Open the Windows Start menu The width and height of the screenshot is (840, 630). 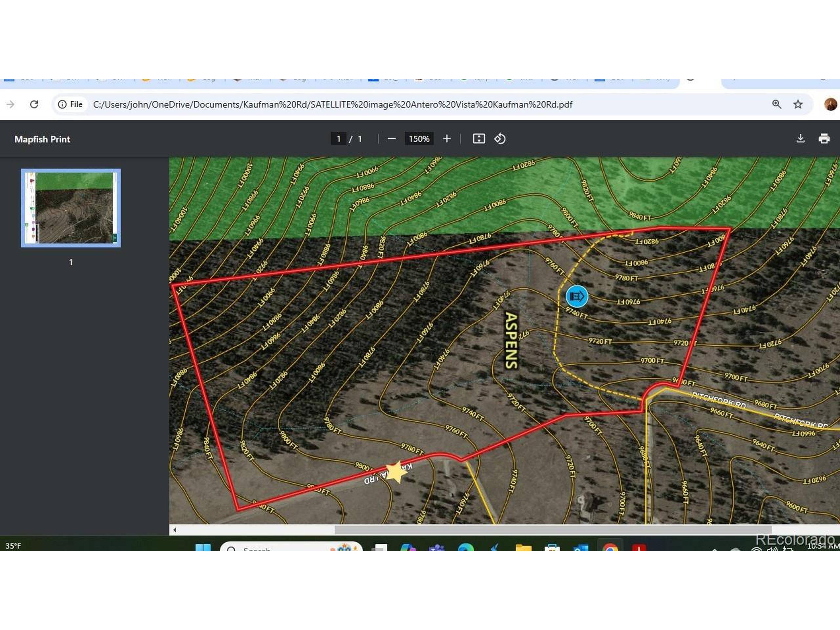pyautogui.click(x=203, y=548)
